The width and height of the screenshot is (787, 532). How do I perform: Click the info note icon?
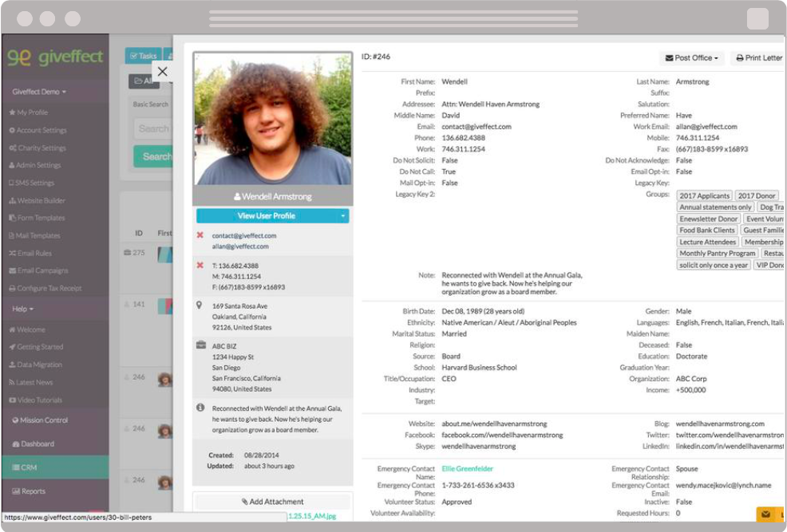coord(200,408)
